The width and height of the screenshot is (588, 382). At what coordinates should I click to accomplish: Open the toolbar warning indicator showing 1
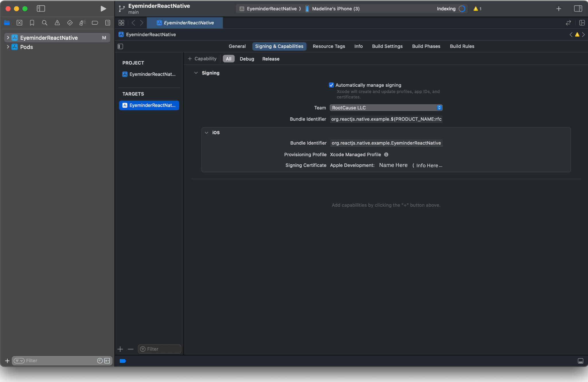(477, 9)
